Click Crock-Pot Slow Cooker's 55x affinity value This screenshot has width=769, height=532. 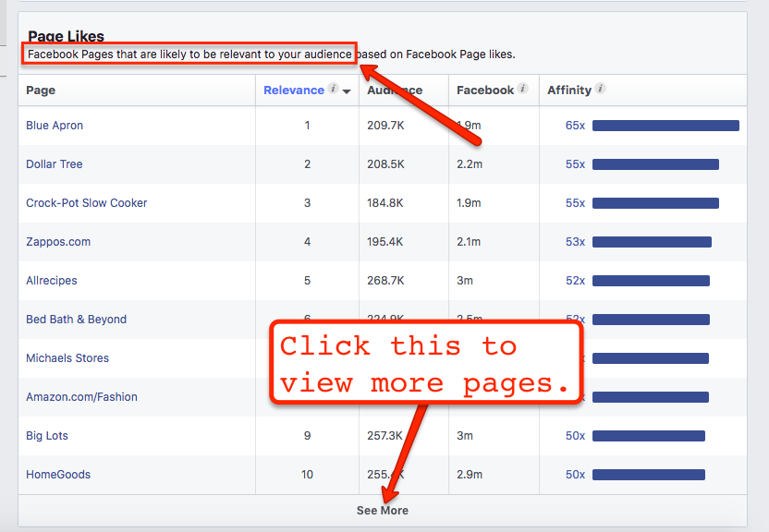pos(575,203)
